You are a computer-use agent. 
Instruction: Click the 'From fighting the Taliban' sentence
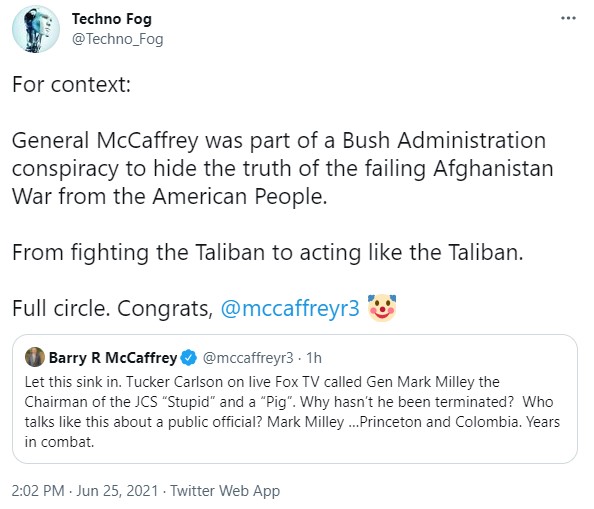tap(267, 252)
